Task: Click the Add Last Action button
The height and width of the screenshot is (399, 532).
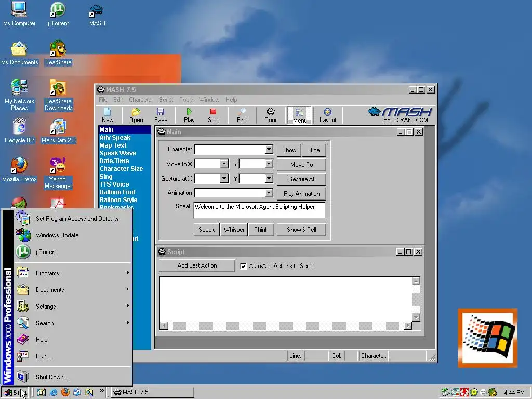Action: click(197, 265)
